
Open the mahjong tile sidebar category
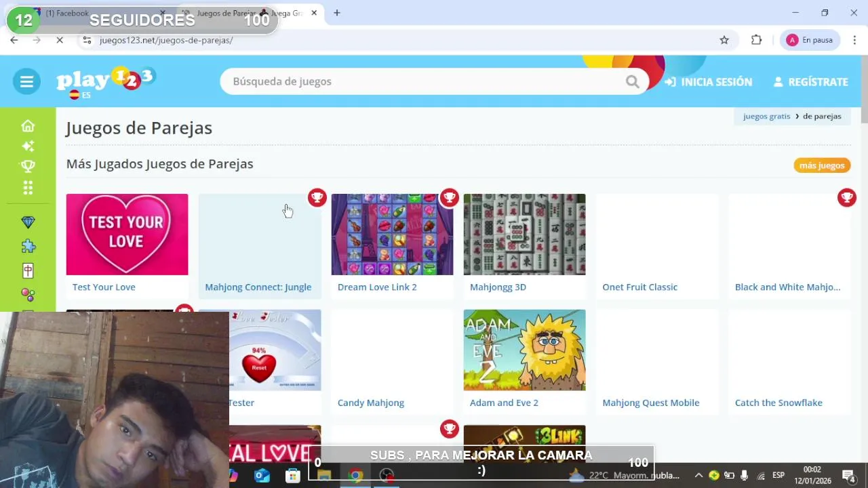[x=28, y=271]
